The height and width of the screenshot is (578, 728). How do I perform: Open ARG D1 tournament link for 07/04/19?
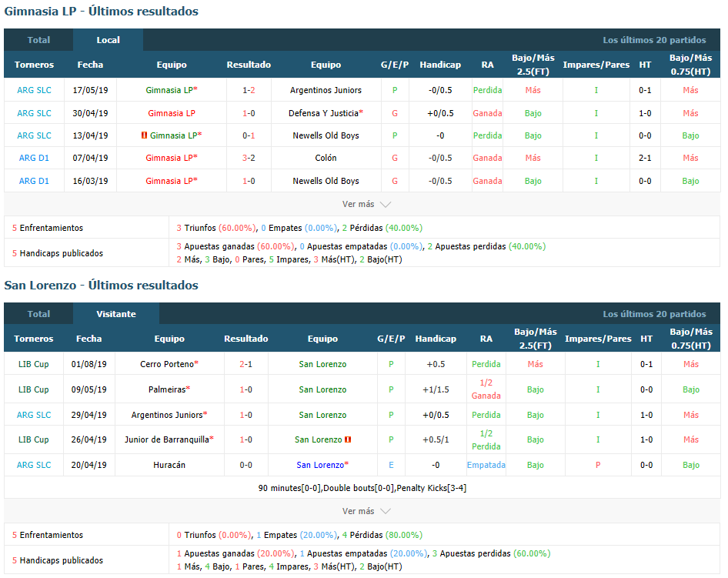[34, 158]
